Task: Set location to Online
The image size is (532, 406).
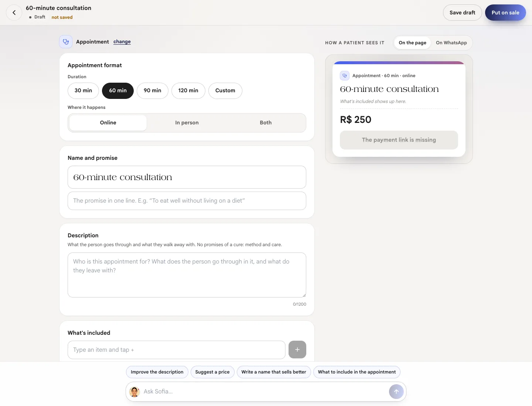Action: point(108,123)
